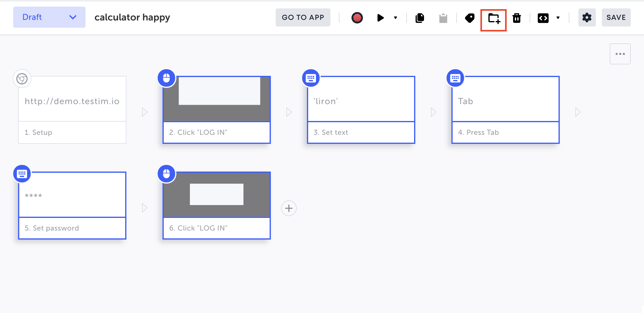Copy selected steps with the copy icon
The image size is (644, 313).
(420, 18)
